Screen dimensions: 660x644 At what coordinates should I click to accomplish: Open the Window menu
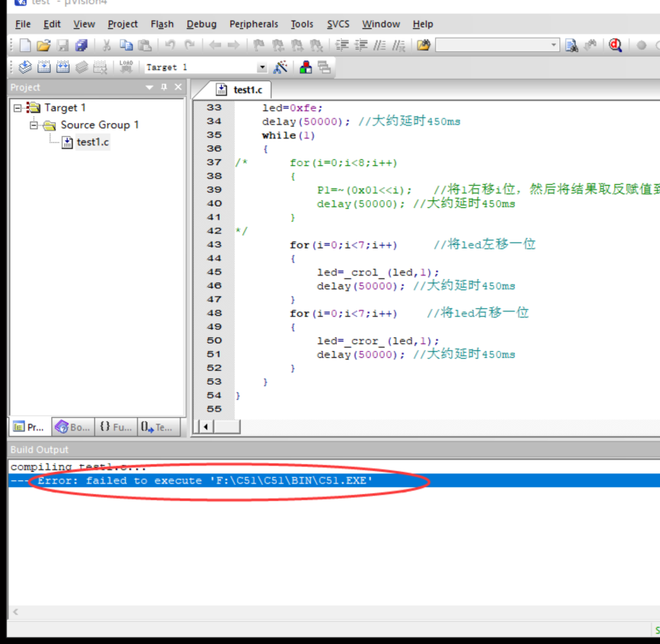381,24
